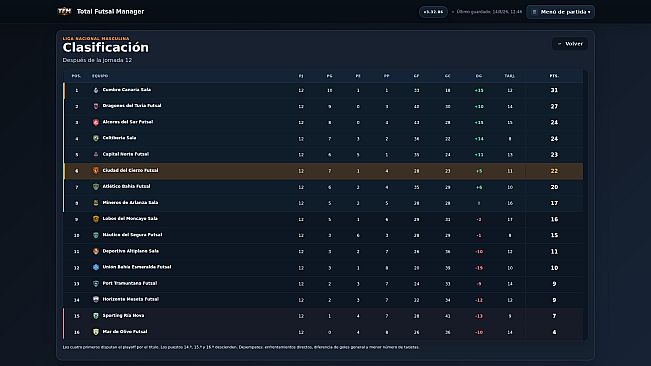Click the version number badge in the header

[433, 12]
